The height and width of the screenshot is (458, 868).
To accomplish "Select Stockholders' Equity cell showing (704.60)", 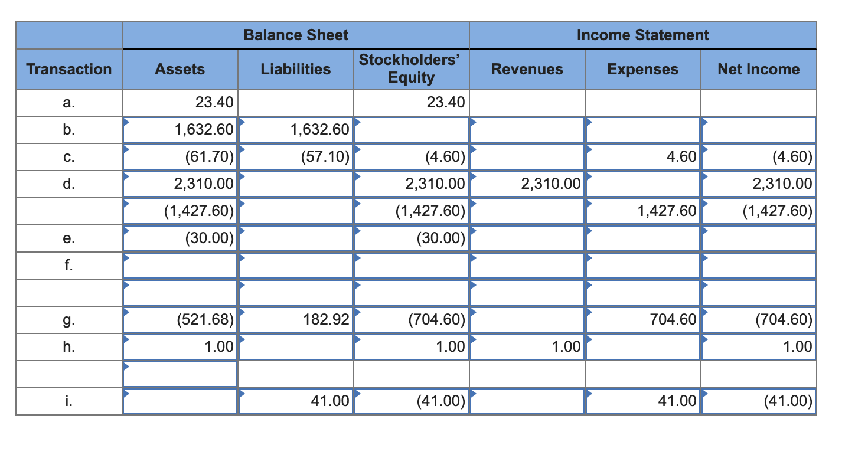I will point(411,319).
